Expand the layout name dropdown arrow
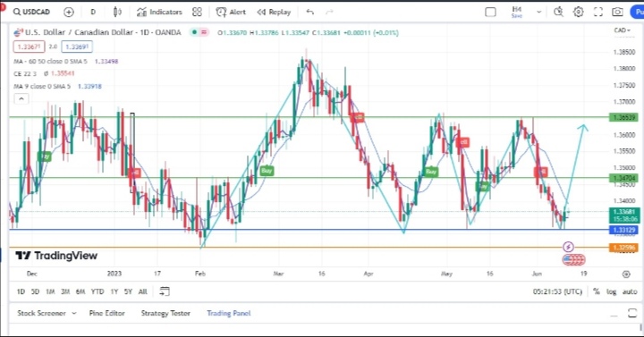The image size is (644, 337). click(x=538, y=12)
